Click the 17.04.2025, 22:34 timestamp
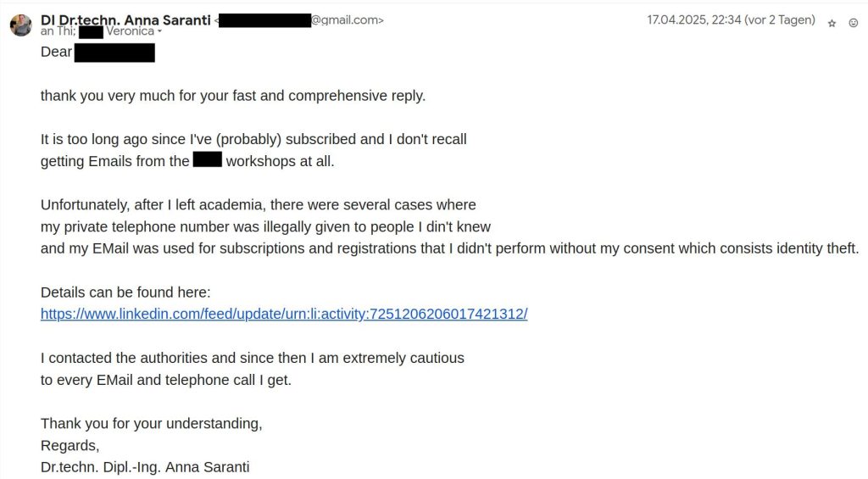Viewport: 868px width, 479px height. [731, 20]
